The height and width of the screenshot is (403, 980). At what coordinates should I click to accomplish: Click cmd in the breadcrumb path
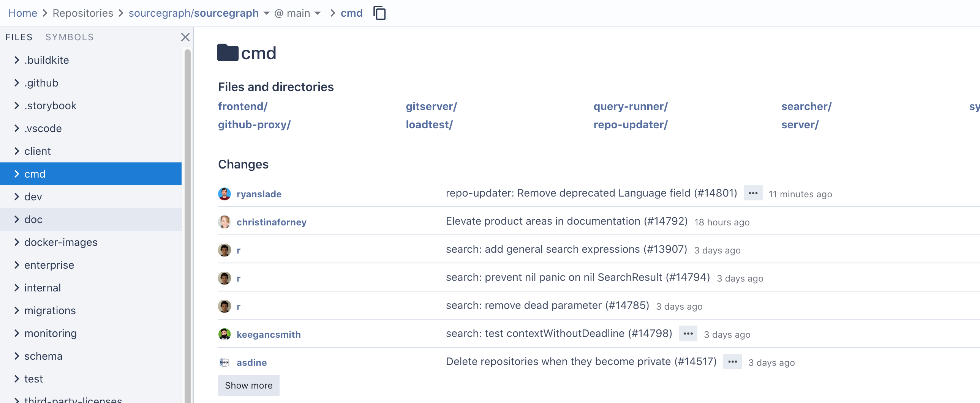coord(351,13)
